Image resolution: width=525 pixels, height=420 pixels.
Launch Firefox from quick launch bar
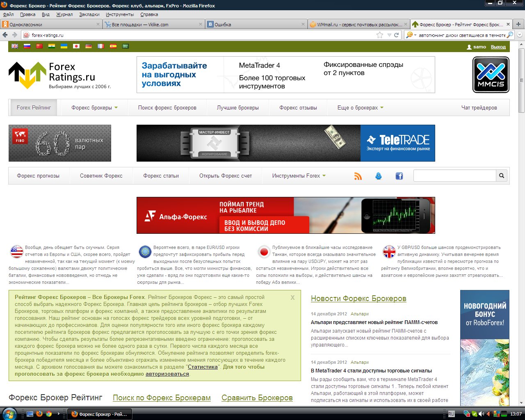(x=39, y=414)
